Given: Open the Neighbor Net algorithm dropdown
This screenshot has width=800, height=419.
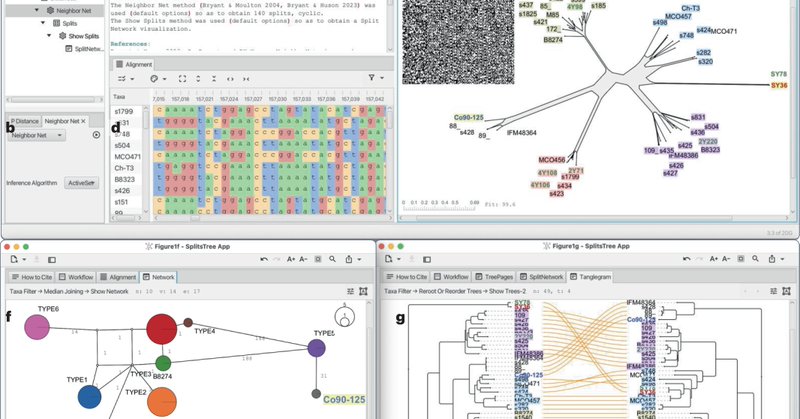Looking at the screenshot, I should coord(36,135).
